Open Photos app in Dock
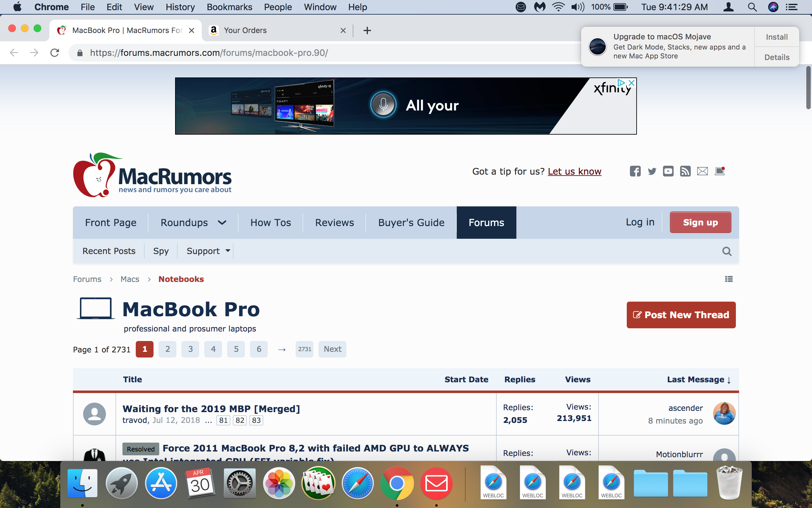The height and width of the screenshot is (508, 812). click(x=279, y=484)
